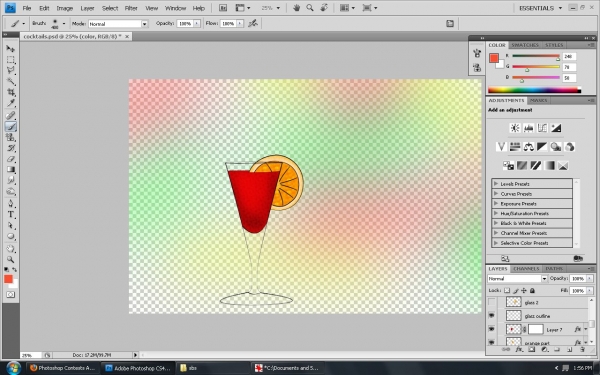Select the Rectangular Marquee tool

11,60
